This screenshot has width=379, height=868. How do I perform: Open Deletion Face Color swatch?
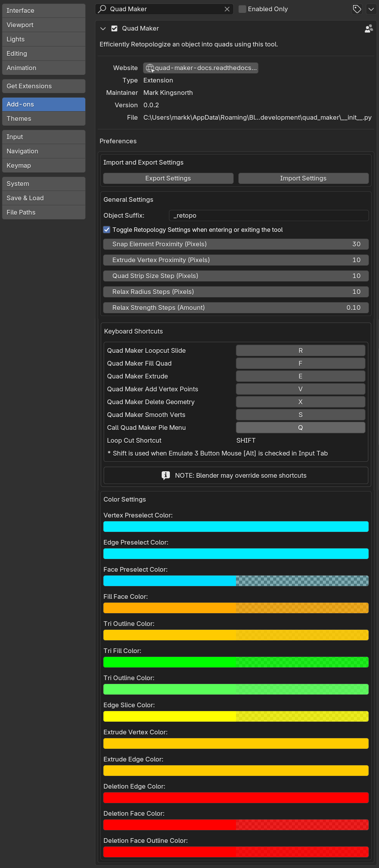(236, 825)
